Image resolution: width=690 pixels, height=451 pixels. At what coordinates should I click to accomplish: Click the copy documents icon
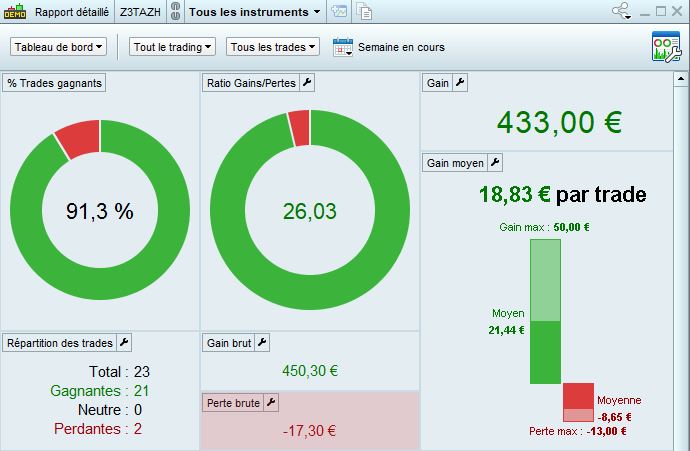364,12
